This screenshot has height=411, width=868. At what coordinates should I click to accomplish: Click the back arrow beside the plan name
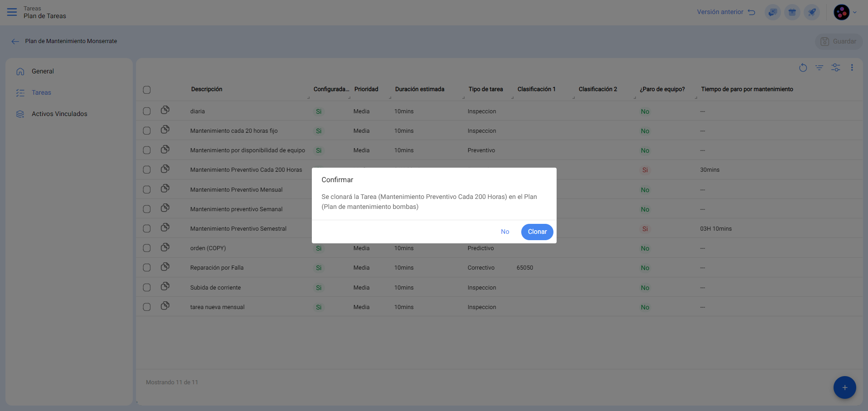pyautogui.click(x=15, y=41)
